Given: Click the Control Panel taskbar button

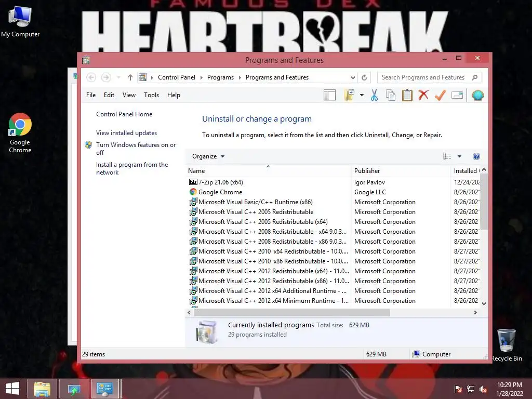Looking at the screenshot, I should (105, 389).
